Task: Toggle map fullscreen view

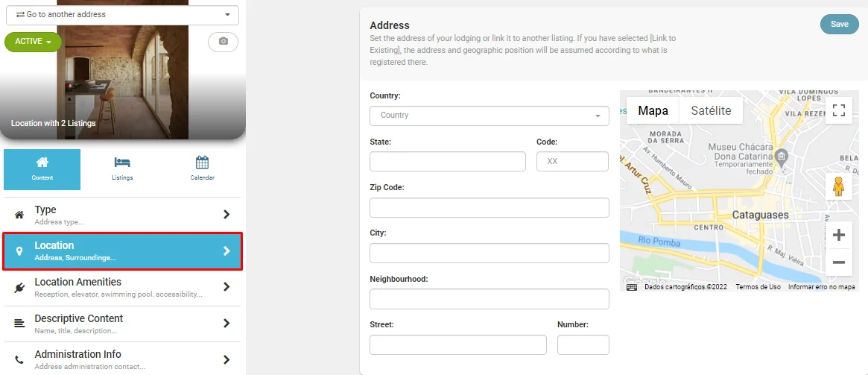Action: (x=838, y=111)
